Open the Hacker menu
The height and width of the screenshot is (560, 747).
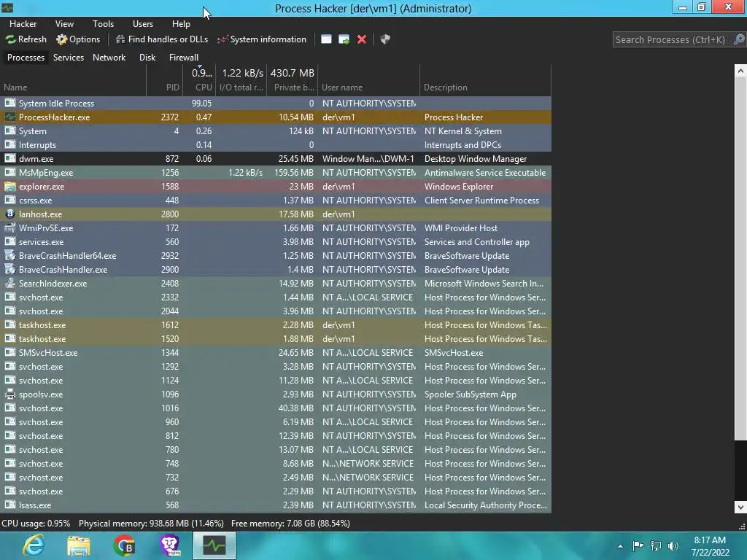click(x=23, y=24)
